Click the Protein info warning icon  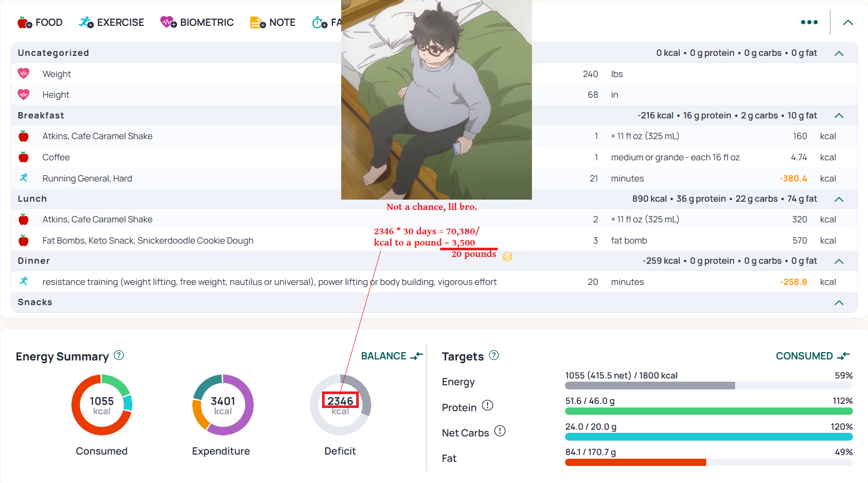point(488,405)
